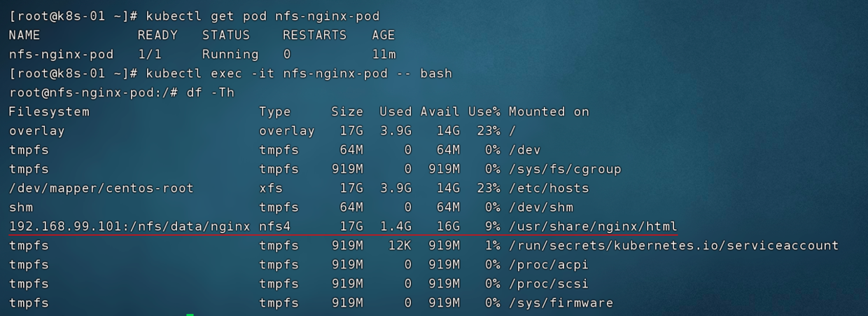Click the green terminal cursor at the bottom
868x316 pixels.
[x=190, y=315]
